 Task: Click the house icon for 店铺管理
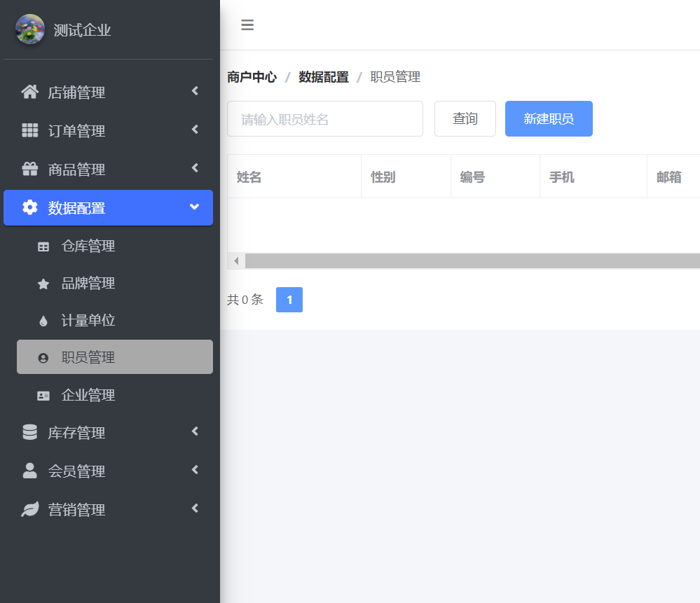point(29,92)
